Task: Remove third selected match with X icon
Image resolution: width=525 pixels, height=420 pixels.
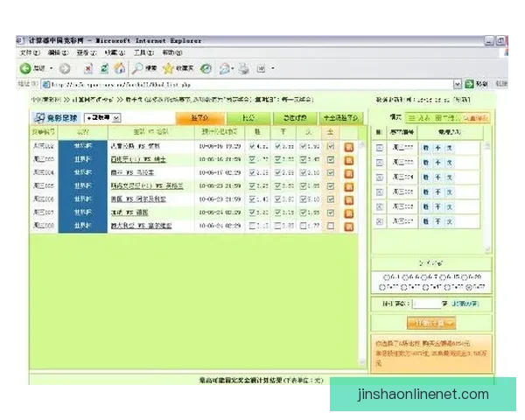Action: pos(380,177)
